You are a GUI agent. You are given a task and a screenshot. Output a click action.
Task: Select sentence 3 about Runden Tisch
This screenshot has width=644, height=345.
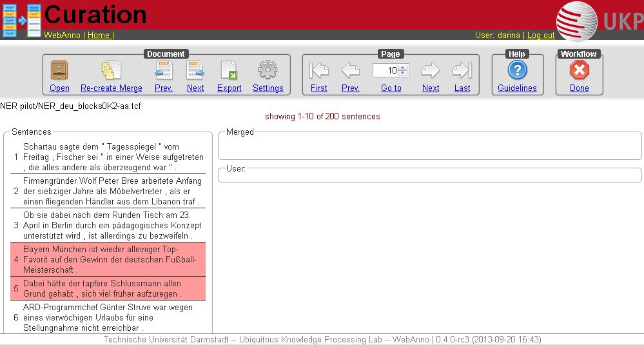tap(108, 225)
